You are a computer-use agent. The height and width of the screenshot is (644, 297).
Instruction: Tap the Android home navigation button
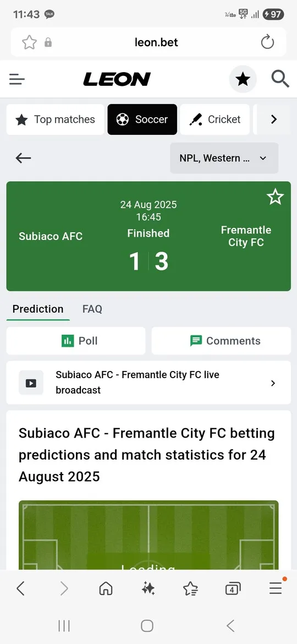147,626
